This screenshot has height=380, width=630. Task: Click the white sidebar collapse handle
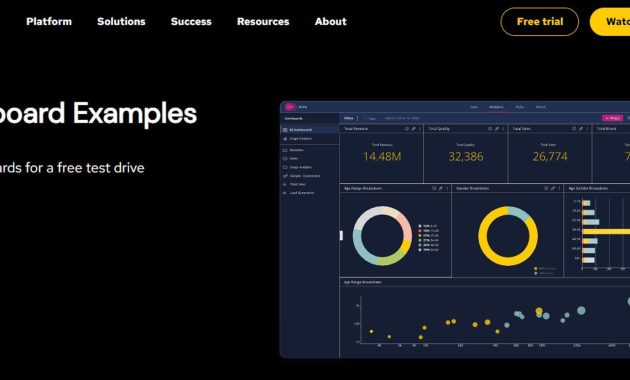click(x=342, y=235)
